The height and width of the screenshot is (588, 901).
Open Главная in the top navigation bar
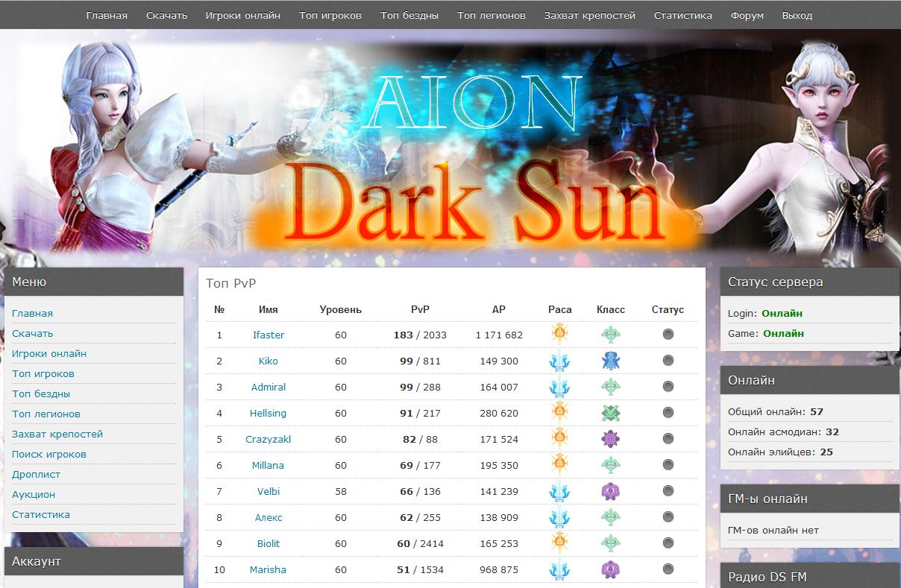[107, 15]
